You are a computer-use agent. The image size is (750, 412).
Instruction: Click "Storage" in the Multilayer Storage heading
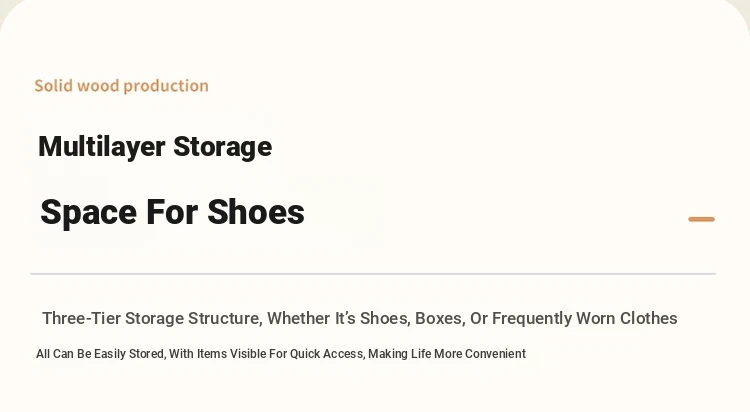coord(222,147)
